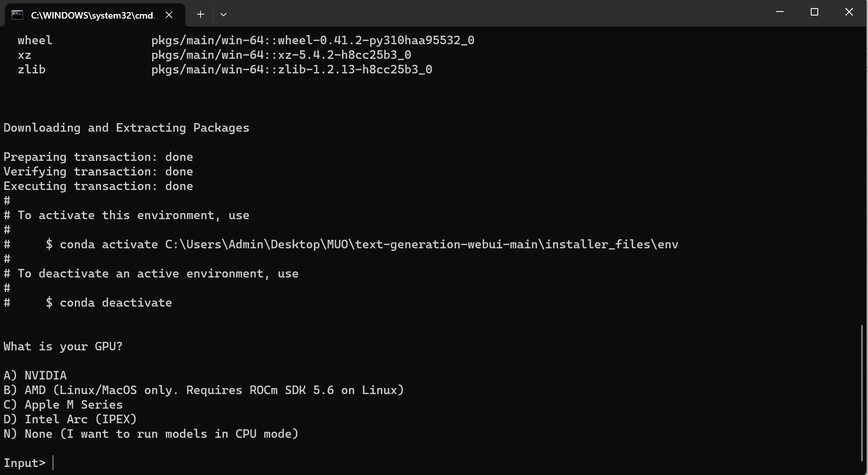Select the NVIDIA GPU option line

point(35,375)
